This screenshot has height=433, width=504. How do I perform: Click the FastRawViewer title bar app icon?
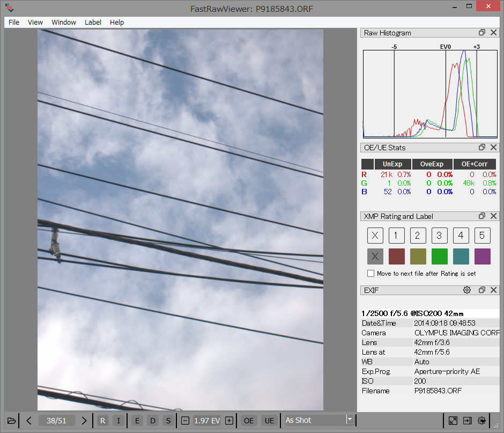(x=9, y=6)
